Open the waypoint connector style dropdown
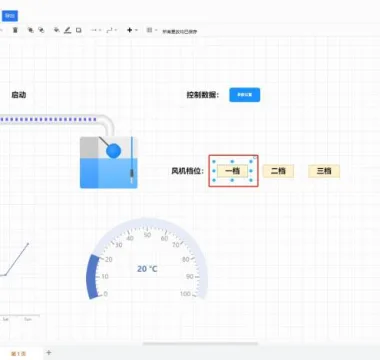380x360 pixels. [x=111, y=30]
